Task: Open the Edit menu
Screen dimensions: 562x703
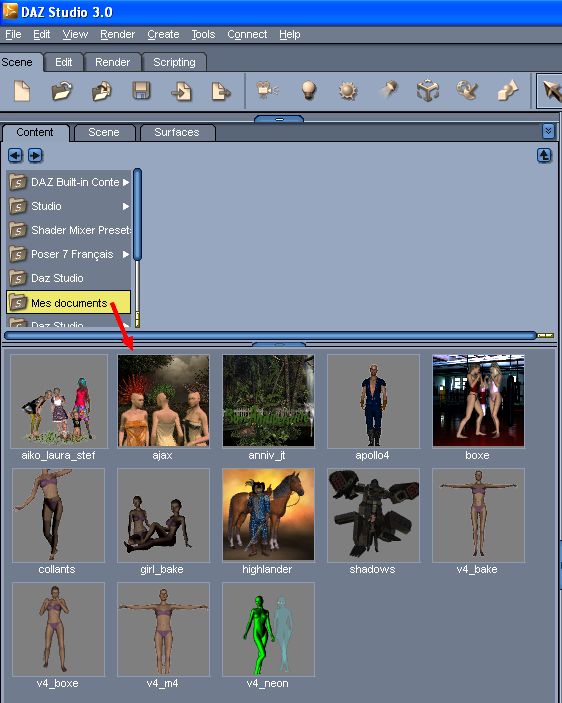Action: pyautogui.click(x=42, y=35)
